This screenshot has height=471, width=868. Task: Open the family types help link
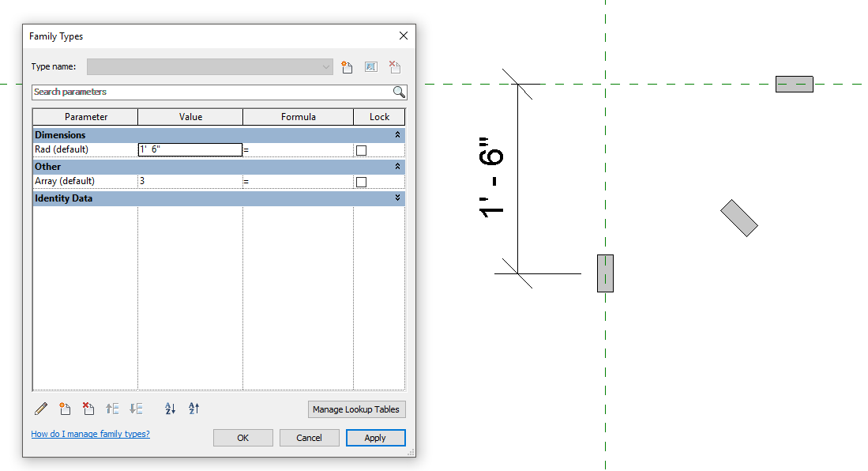tap(90, 434)
